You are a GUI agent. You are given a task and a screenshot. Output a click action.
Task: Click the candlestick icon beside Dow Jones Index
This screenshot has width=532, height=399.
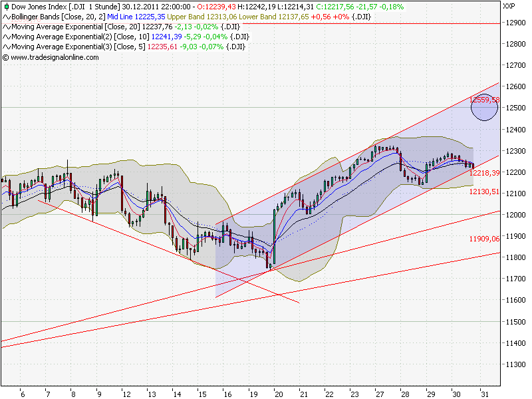(7, 8)
